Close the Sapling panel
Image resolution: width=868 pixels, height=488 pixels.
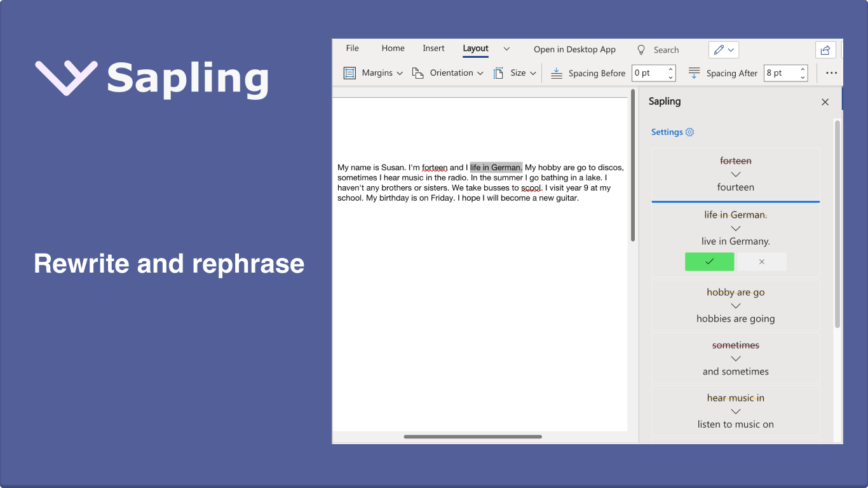(825, 102)
